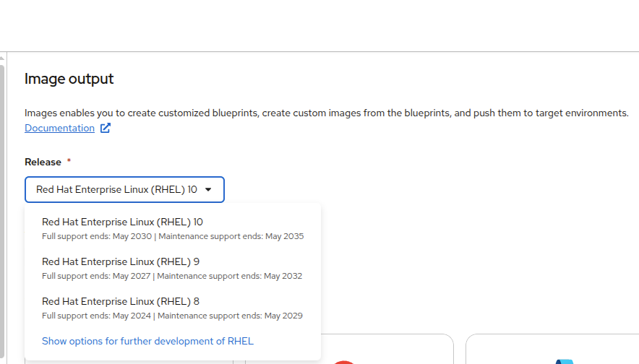The width and height of the screenshot is (639, 364).
Task: Click the 'Release' field label
Action: (x=43, y=162)
